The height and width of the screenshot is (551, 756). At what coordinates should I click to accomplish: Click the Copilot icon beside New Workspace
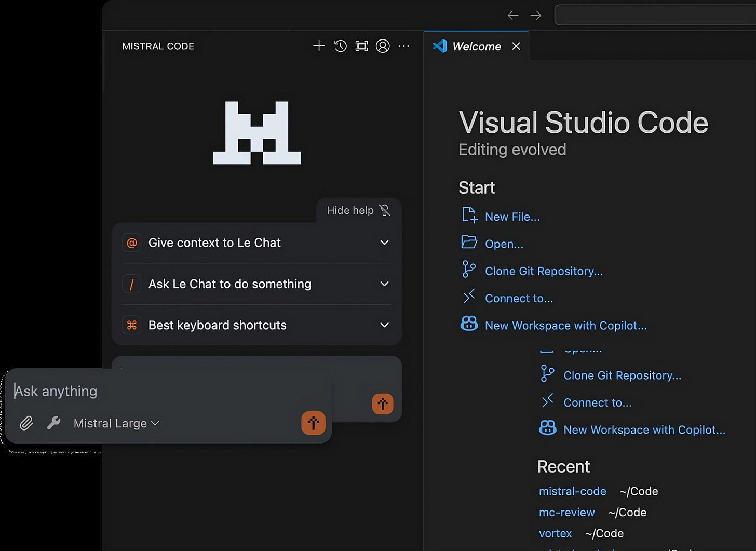469,323
